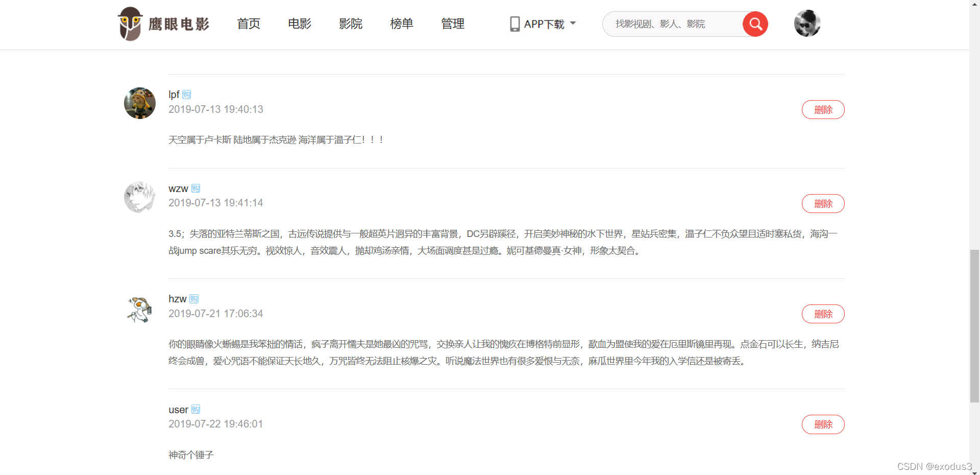The width and height of the screenshot is (980, 475).
Task: Click hzw's avatar thumbnail
Action: point(139,308)
